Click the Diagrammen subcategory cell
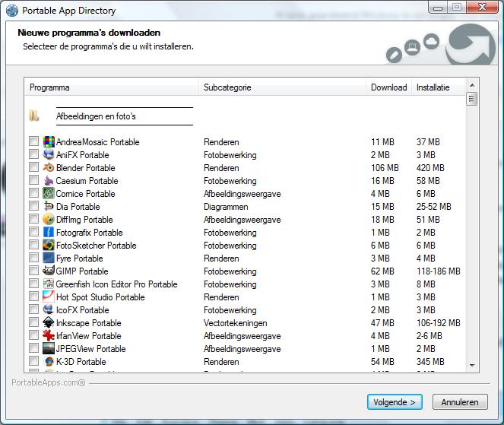 pos(226,207)
